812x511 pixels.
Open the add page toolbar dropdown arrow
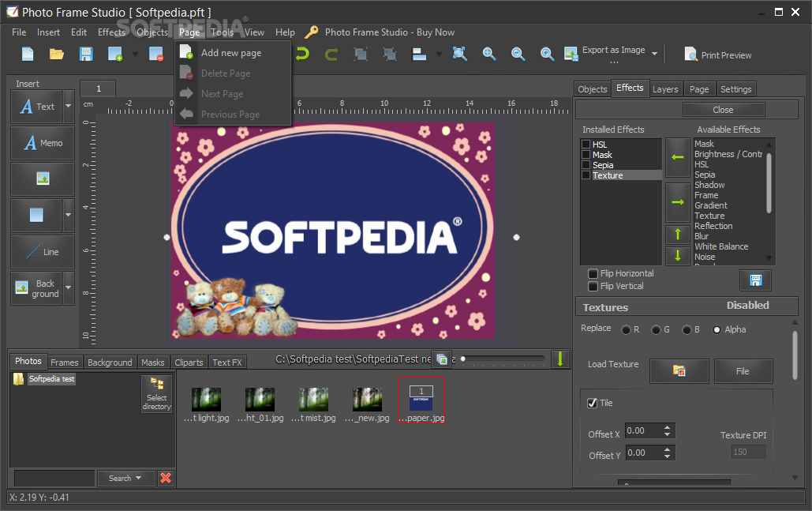tap(135, 54)
